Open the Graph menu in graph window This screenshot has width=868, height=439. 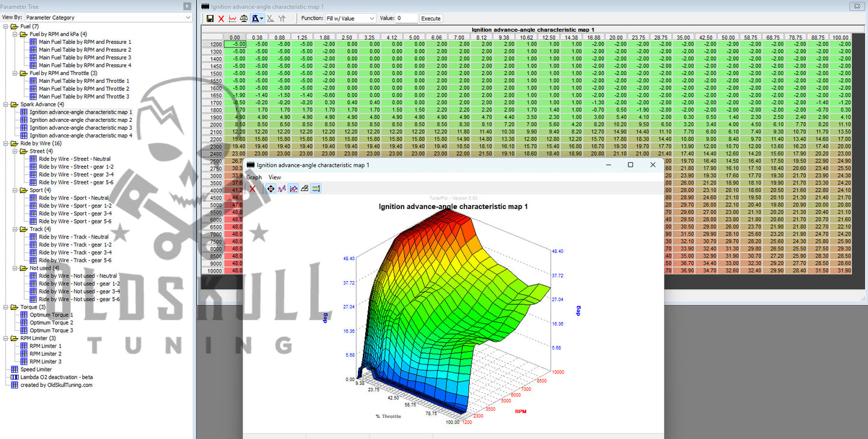coord(254,177)
